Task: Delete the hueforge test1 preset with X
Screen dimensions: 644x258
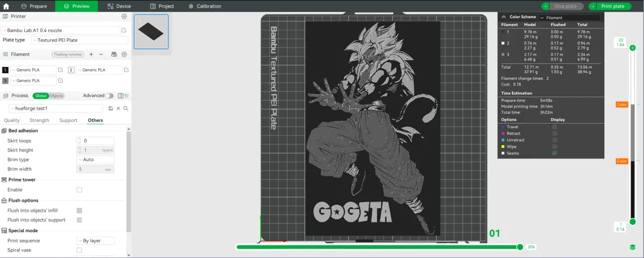Action: (x=118, y=109)
